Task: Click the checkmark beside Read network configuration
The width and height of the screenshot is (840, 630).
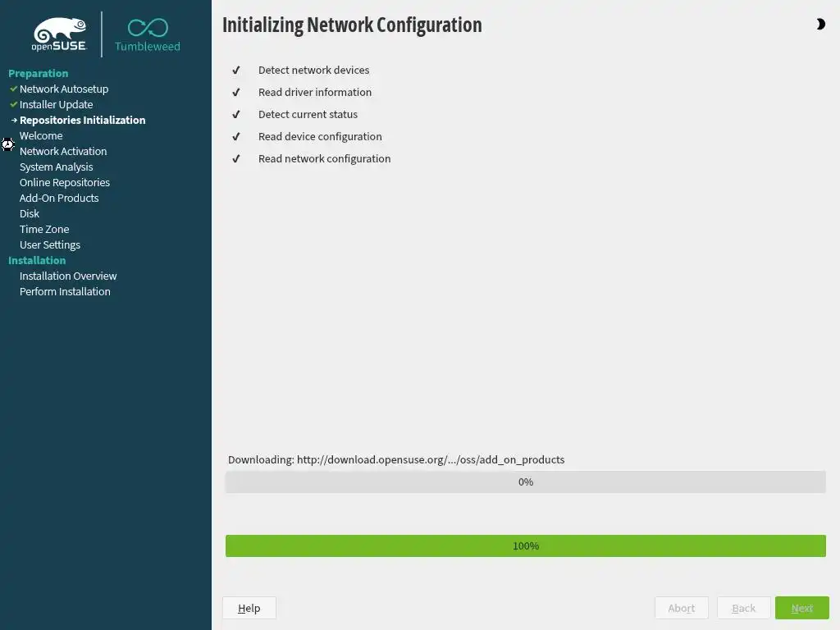Action: coord(236,159)
